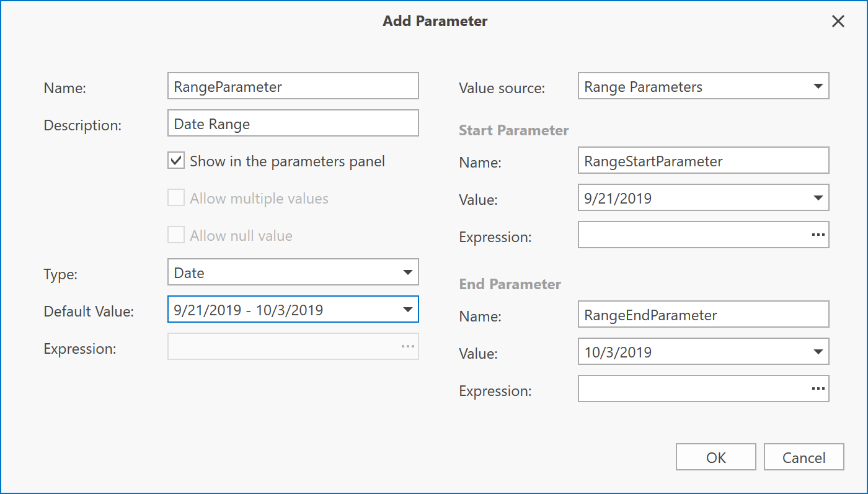Click the Start Parameter Expression text box

coord(688,235)
